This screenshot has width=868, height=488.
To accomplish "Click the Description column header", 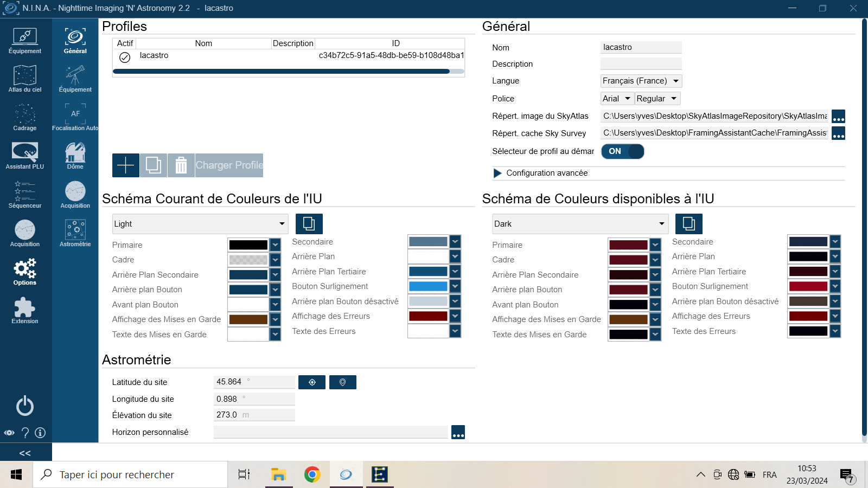I will click(293, 43).
